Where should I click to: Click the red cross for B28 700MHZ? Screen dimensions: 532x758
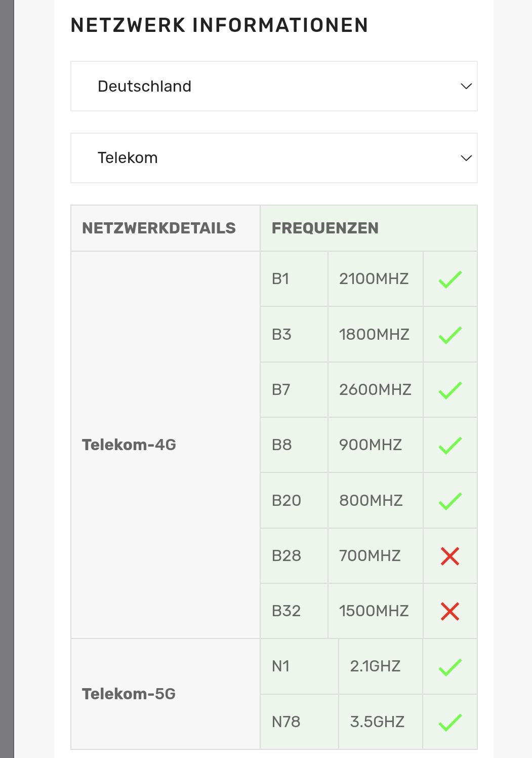(450, 556)
